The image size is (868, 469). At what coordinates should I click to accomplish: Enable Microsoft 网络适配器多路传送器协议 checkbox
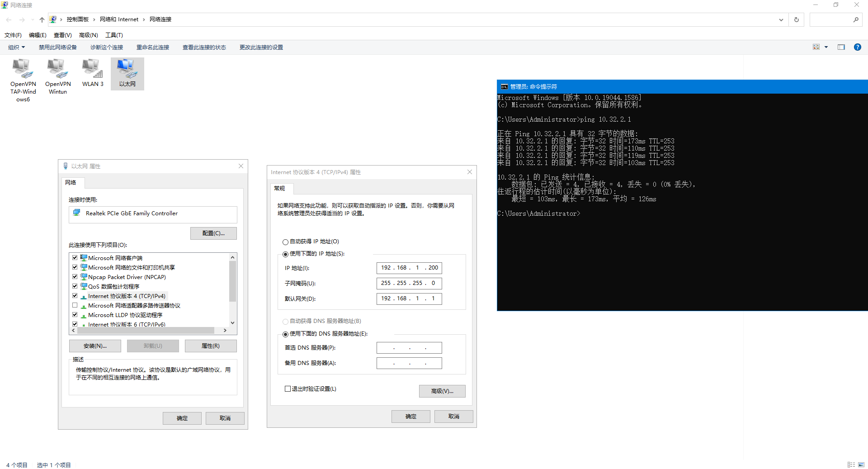point(75,305)
